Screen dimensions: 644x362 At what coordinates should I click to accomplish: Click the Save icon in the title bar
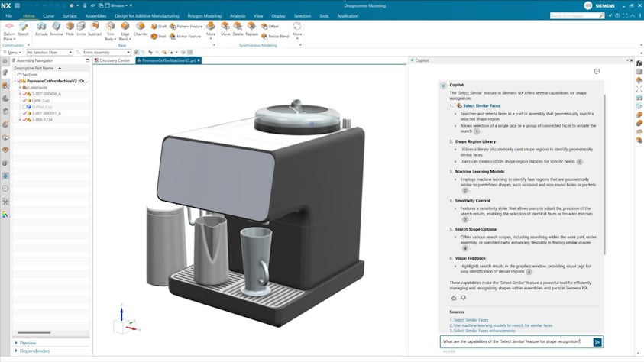(x=17, y=5)
